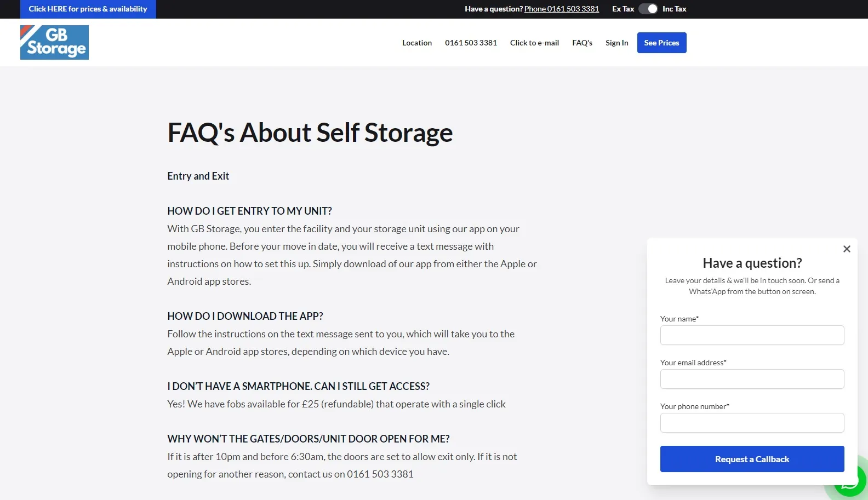Open the Location menu item
Image resolution: width=868 pixels, height=500 pixels.
417,43
